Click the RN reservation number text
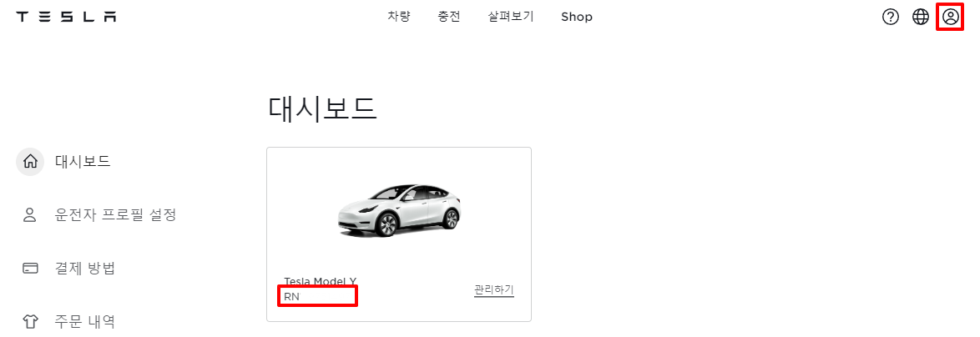The width and height of the screenshot is (980, 337). (x=292, y=296)
